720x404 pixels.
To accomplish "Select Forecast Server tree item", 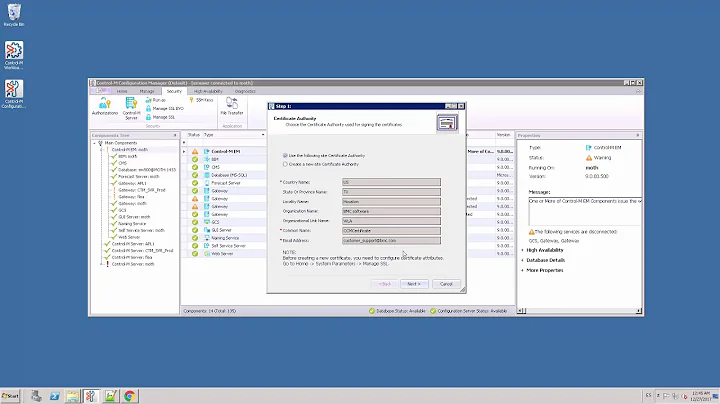I will click(x=139, y=176).
